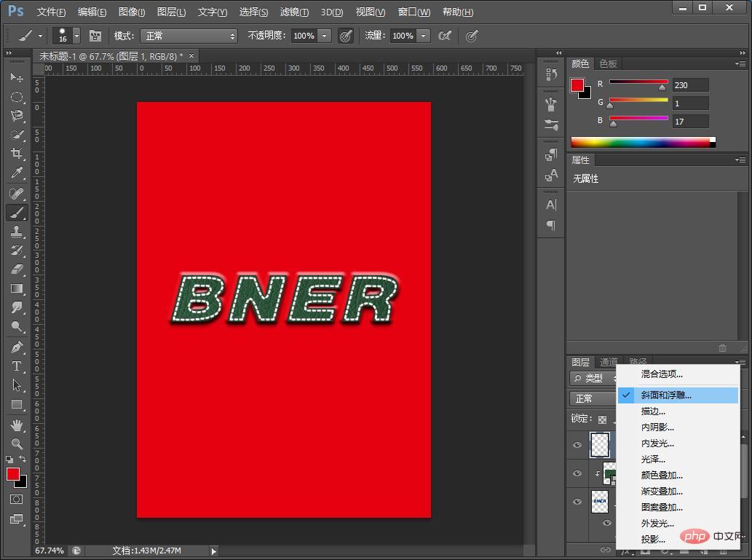Viewport: 752px width, 560px height.
Task: Switch to the 色板 tab
Action: tap(608, 63)
